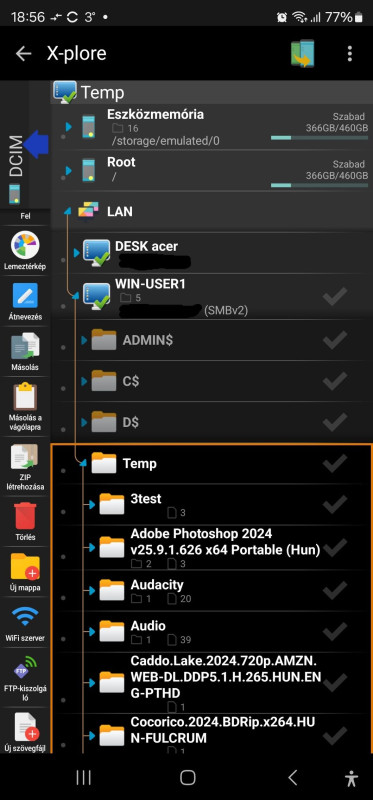Screen dimensions: 373x800
Task: Mark the WIN-USER1 row checkmark
Action: 335,296
